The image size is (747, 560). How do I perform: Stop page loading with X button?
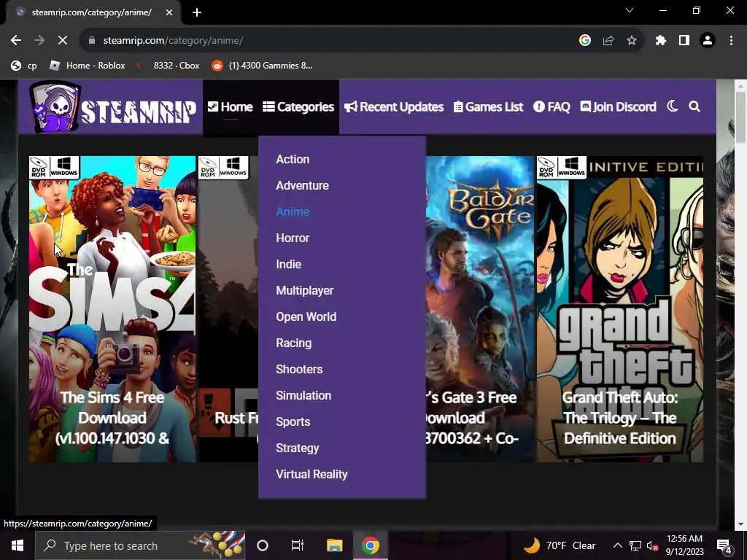(x=63, y=41)
